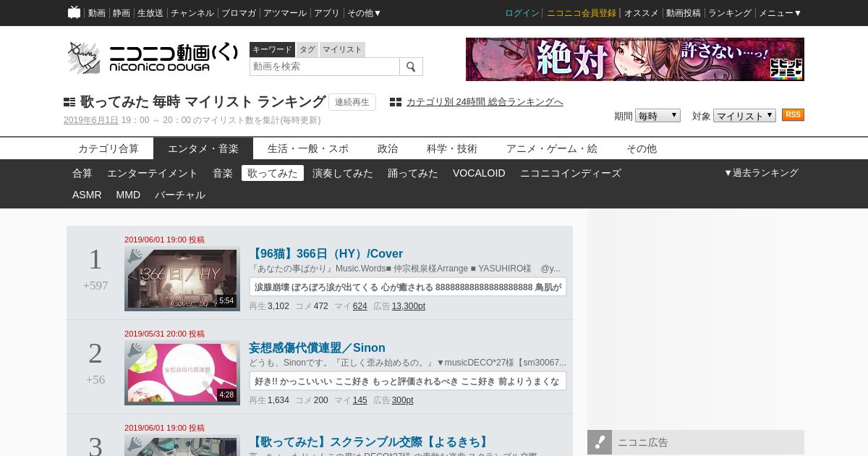Open 生放送 in top navigation
This screenshot has height=456, width=868.
pos(150,13)
